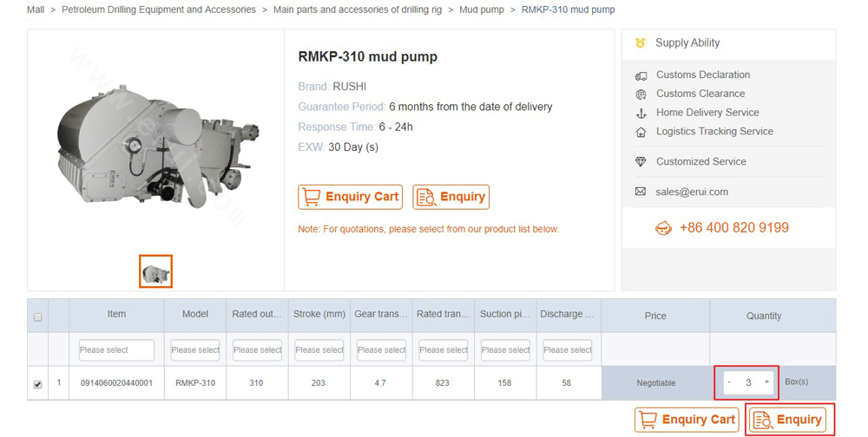Screen dimensions: 868x437
Task: Click the Supply Ability heading
Action: [687, 42]
